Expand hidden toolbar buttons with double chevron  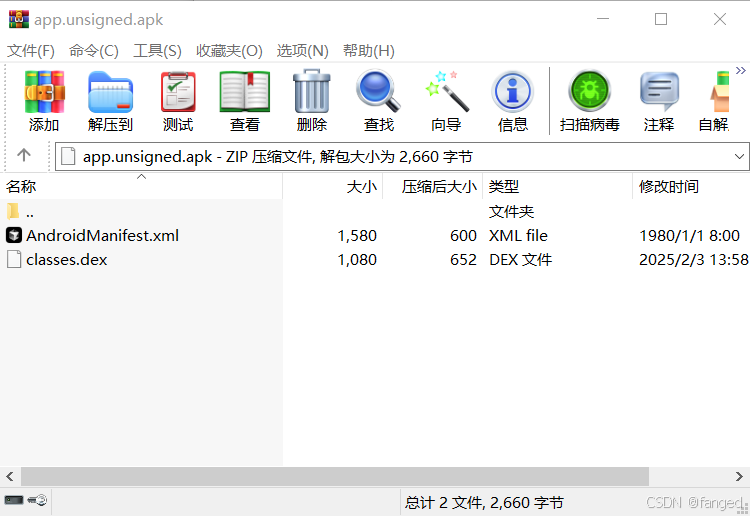pos(740,71)
